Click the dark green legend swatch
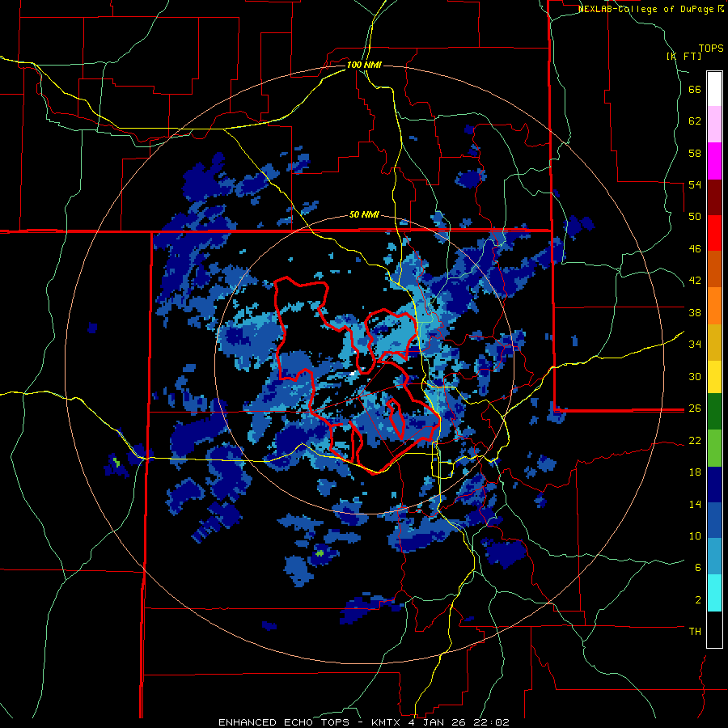 714,412
